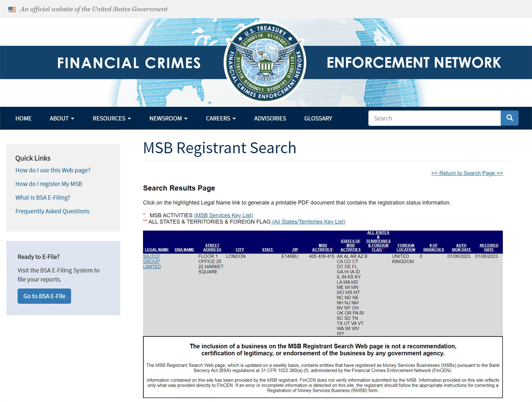Screen dimensions: 532x402
Task: Open 'How do I use this Web page?'
Action: [x=53, y=170]
